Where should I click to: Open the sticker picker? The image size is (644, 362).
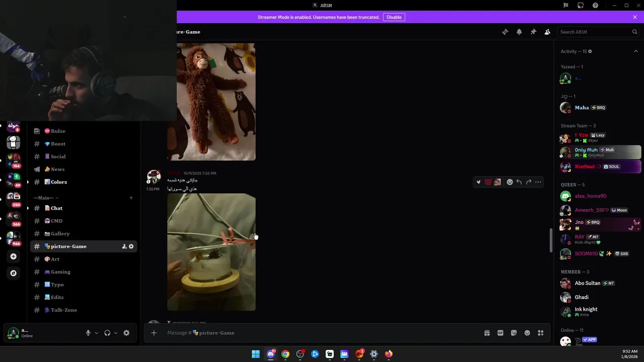click(514, 333)
